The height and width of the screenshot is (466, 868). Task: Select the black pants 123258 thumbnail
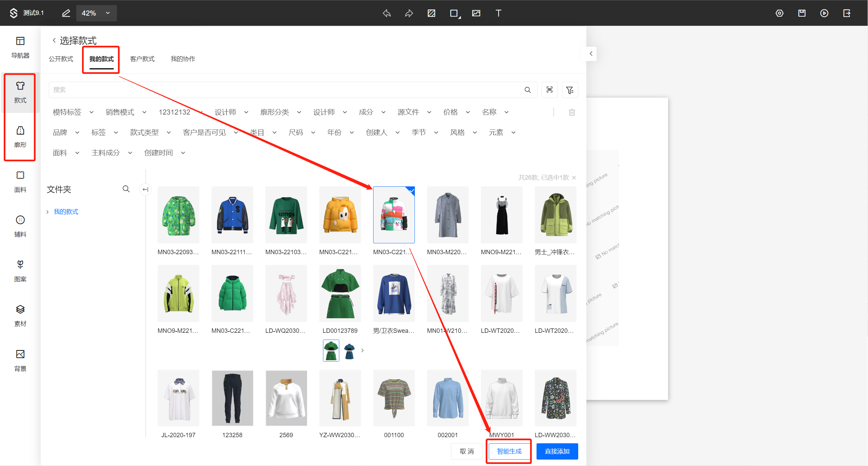(232, 398)
